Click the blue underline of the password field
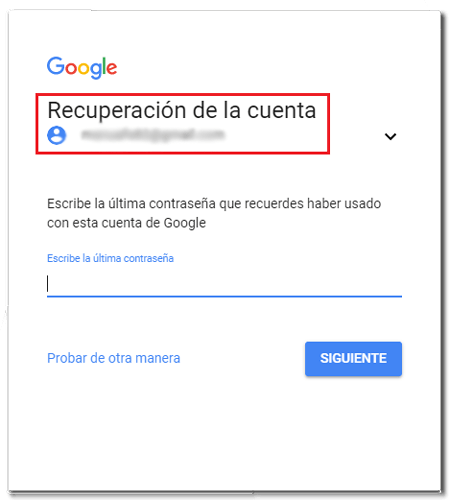Screen dimensions: 450x500 pos(224,296)
